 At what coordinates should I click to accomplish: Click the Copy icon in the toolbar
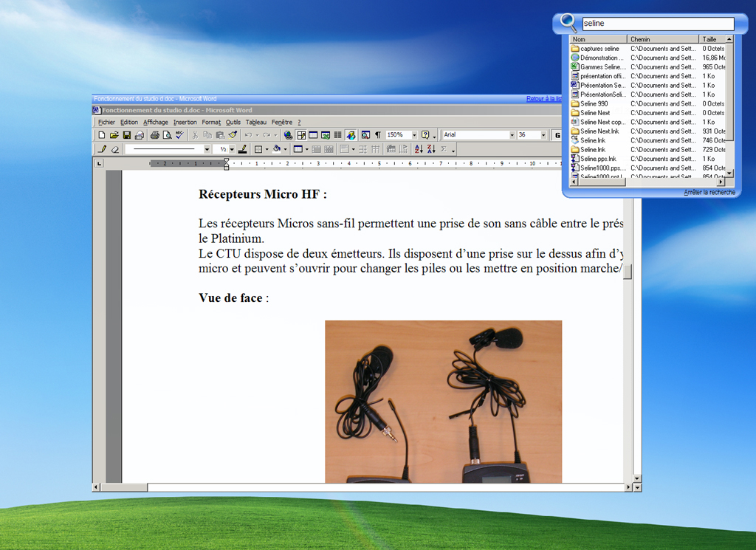click(207, 135)
